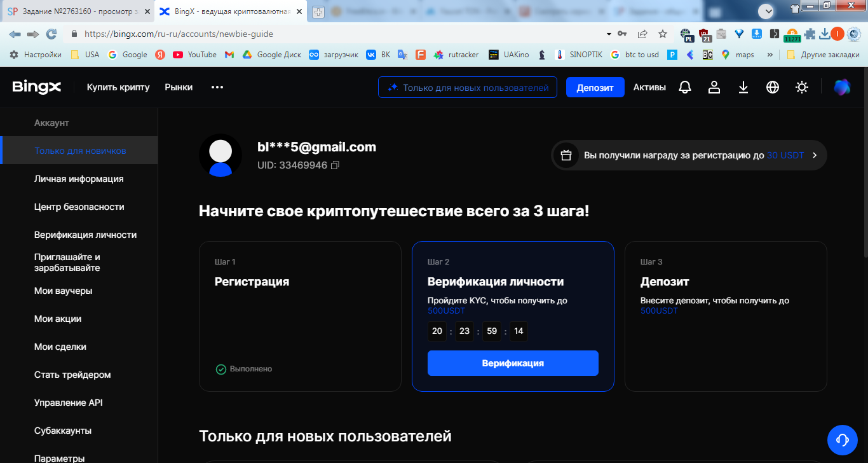The image size is (868, 463).
Task: Copy the UID with the copy icon
Action: tap(336, 165)
